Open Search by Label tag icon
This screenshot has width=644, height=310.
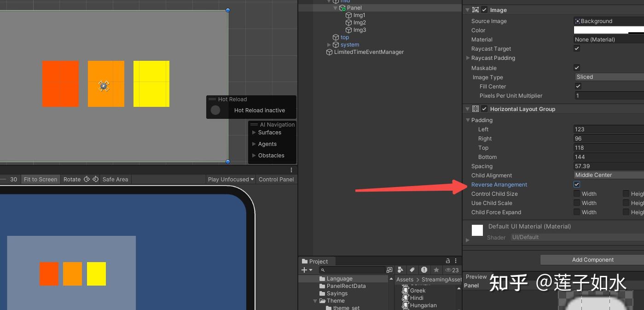tap(412, 270)
